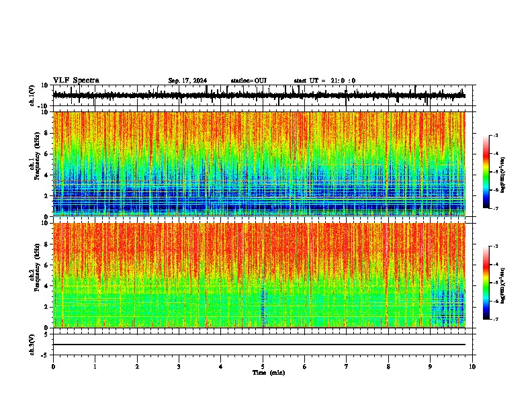Select the date "Sep. 17, 2024"
Screen dimensions: 532x411
coord(187,81)
